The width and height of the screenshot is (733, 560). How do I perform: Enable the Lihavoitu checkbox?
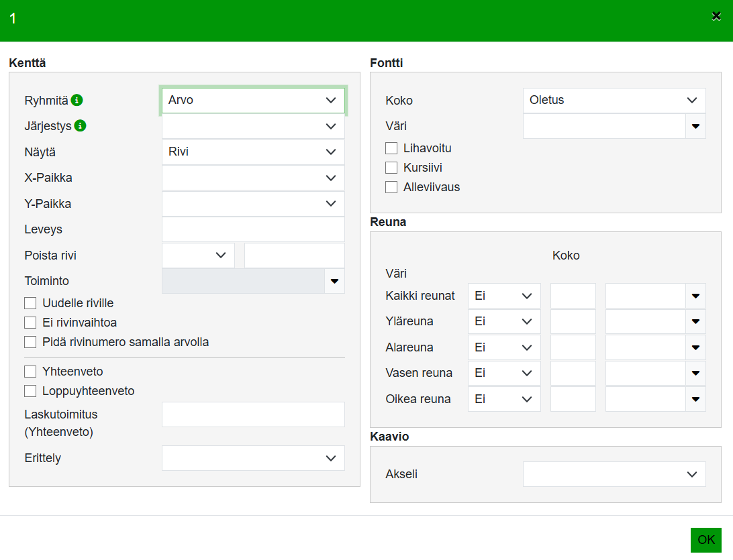pos(391,148)
